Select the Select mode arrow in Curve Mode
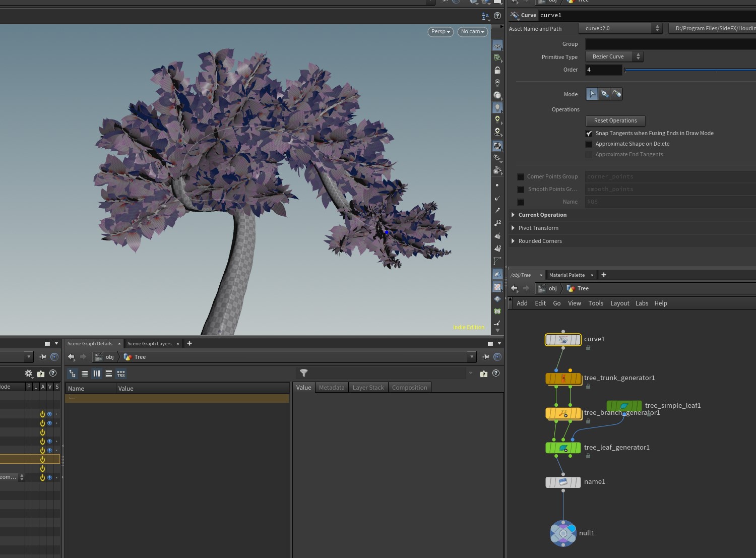This screenshot has width=756, height=558. point(592,94)
